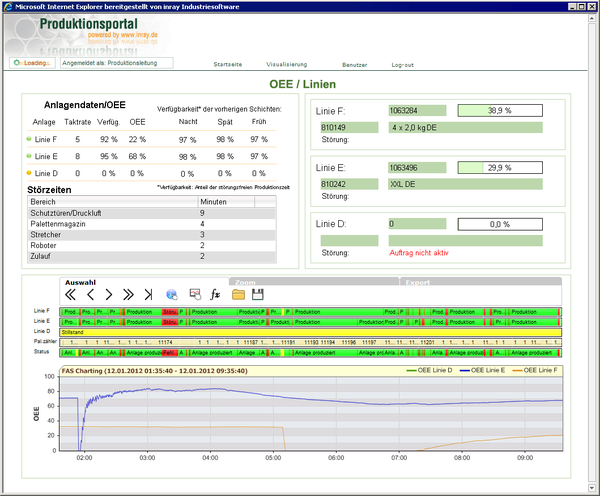Click the Minuten column header
600x496 pixels.
click(226, 202)
